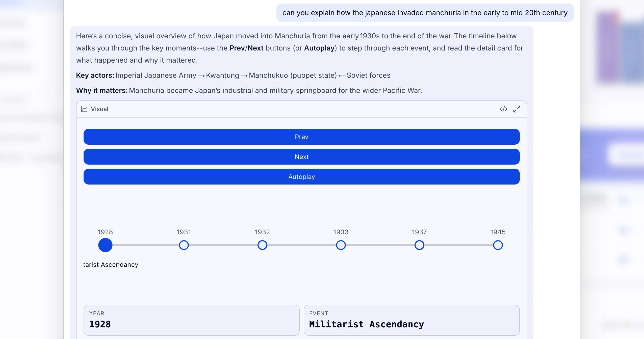
Task: Go to the previous timeline event
Action: pos(301,137)
